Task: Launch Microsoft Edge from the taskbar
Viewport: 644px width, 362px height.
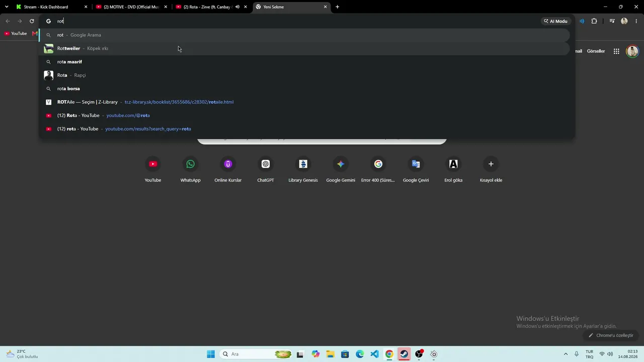Action: click(x=360, y=354)
